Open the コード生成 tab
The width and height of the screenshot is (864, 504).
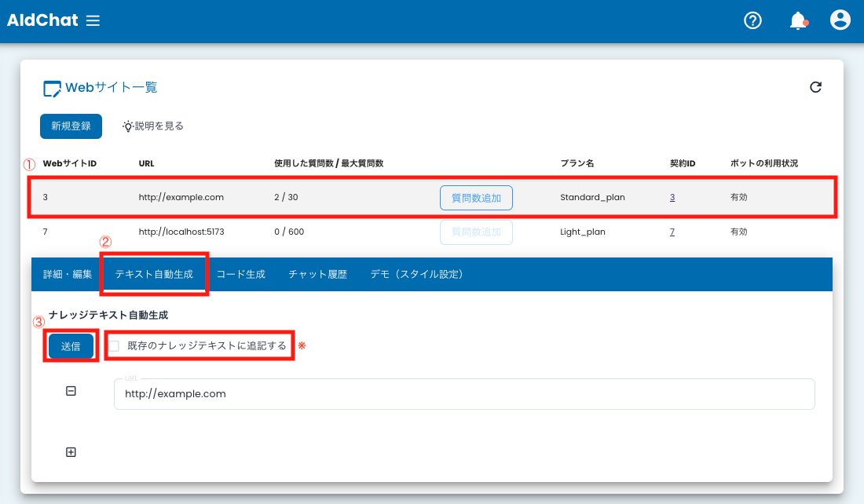point(240,275)
